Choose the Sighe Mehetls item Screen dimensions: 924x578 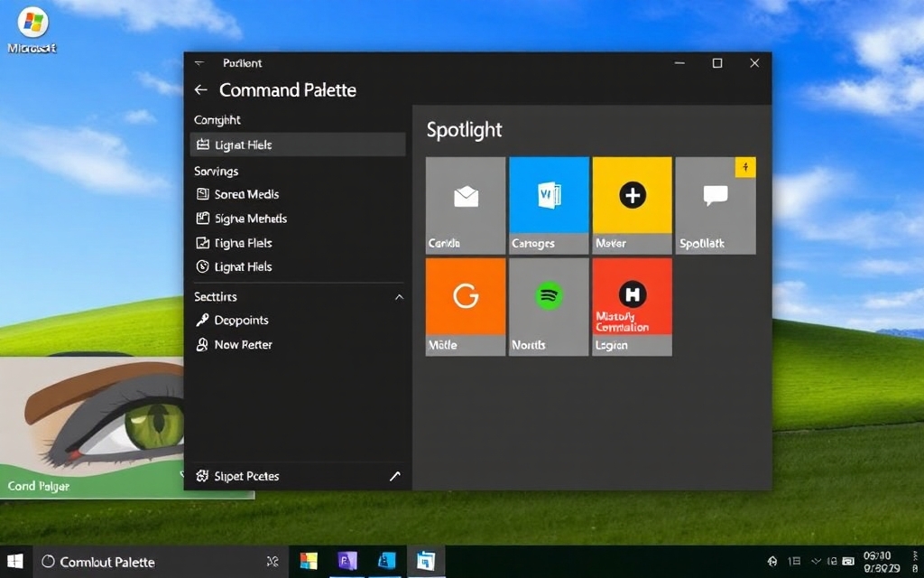pyautogui.click(x=298, y=219)
